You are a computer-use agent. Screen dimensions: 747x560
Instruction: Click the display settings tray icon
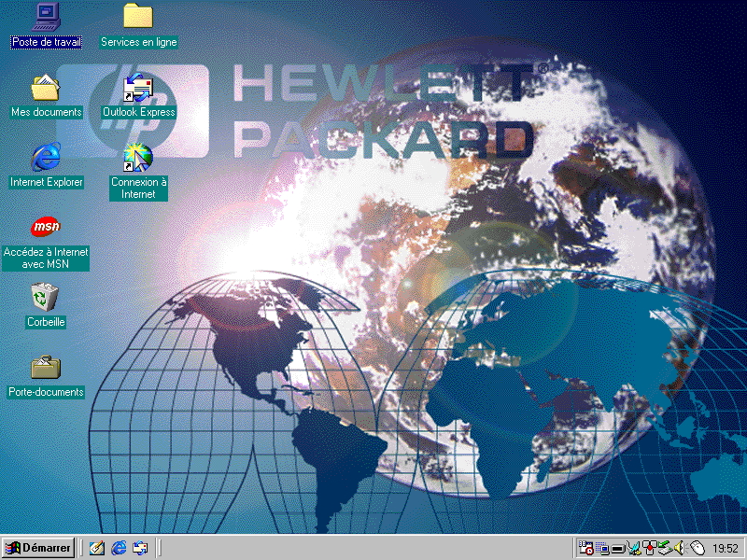(x=602, y=549)
